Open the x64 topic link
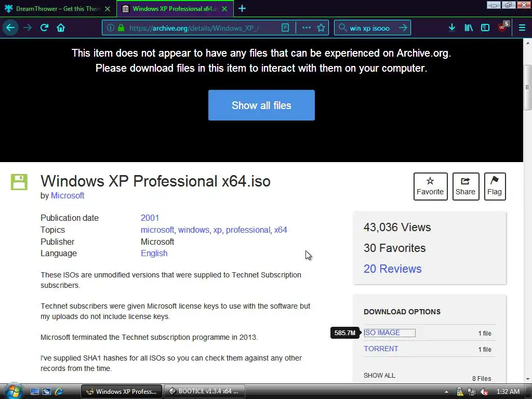This screenshot has width=532, height=399. click(281, 230)
